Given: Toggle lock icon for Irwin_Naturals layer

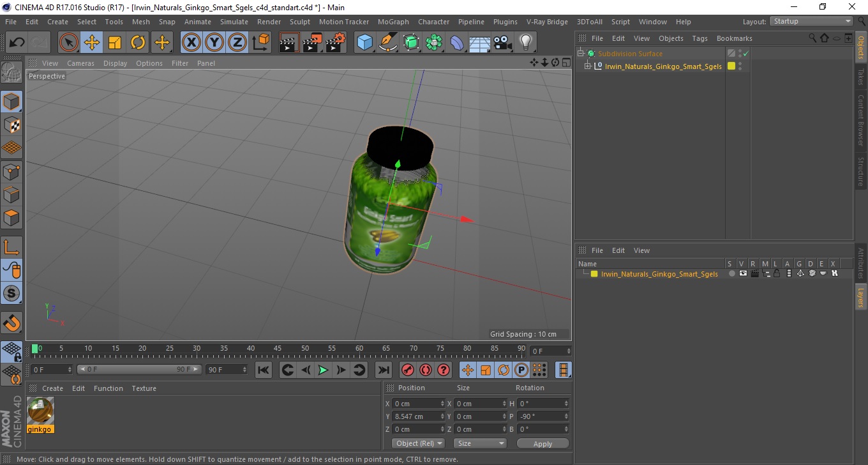Looking at the screenshot, I should tap(777, 273).
